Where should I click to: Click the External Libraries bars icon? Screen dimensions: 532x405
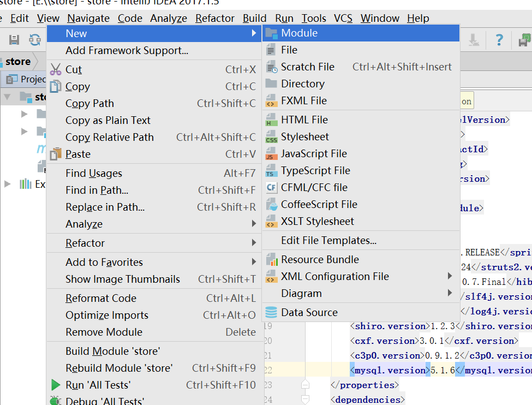pyautogui.click(x=26, y=184)
